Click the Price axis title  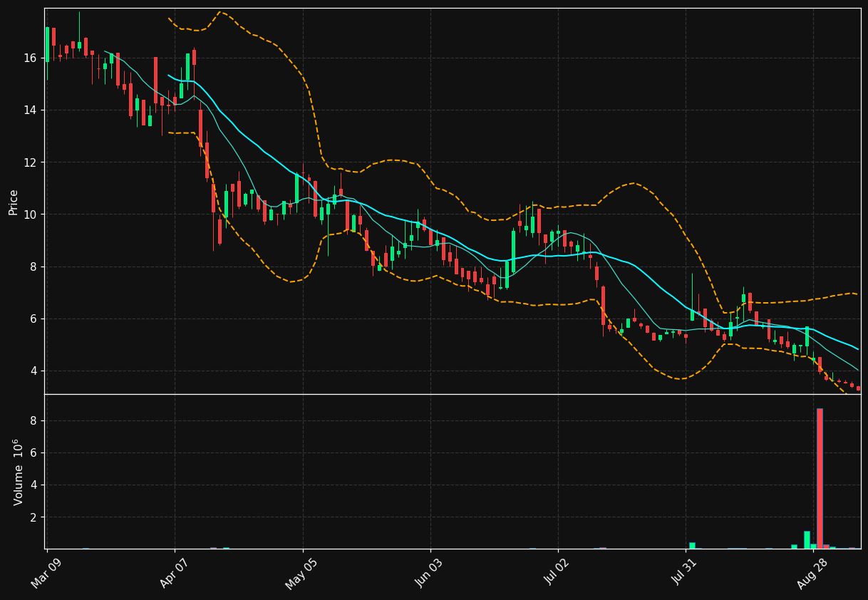[14, 202]
